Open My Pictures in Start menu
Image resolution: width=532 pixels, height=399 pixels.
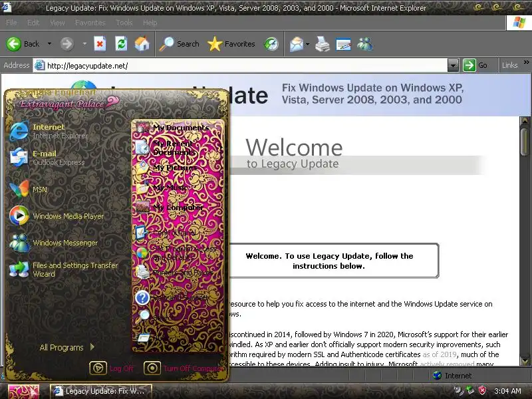tap(178, 168)
